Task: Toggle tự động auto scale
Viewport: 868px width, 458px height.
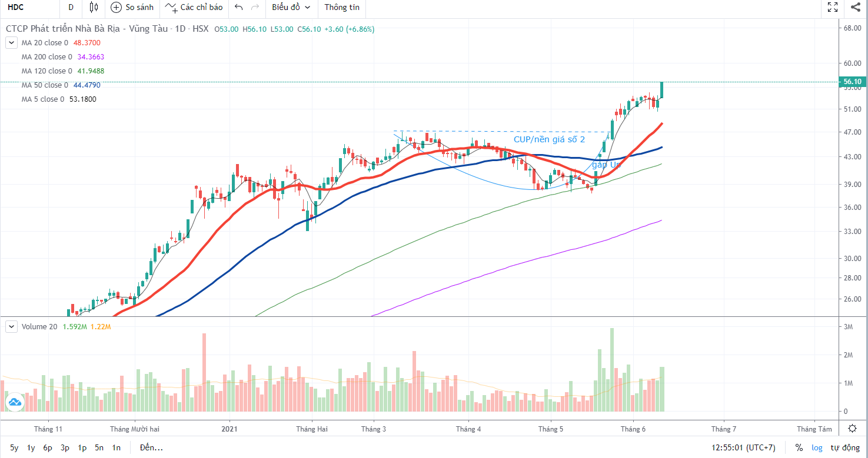Action: 844,448
